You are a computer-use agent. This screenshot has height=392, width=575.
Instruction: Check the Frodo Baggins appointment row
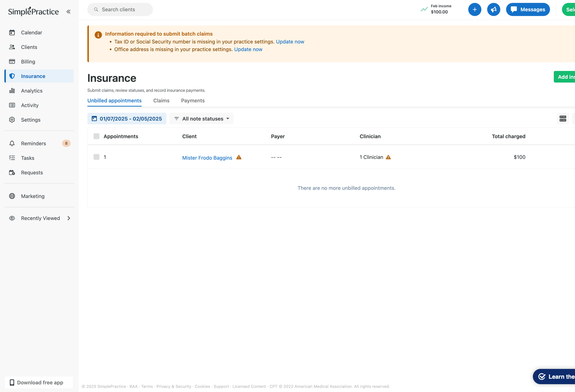(96, 157)
